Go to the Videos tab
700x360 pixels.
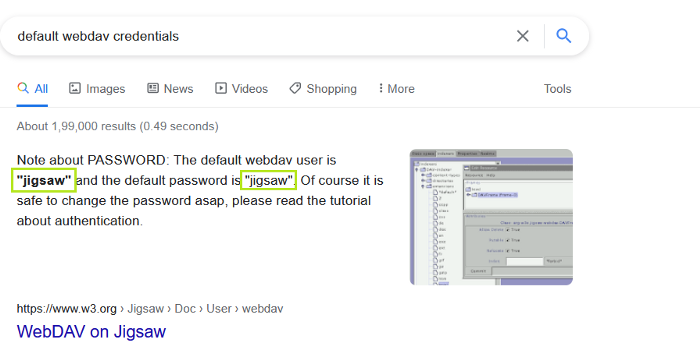tap(241, 88)
